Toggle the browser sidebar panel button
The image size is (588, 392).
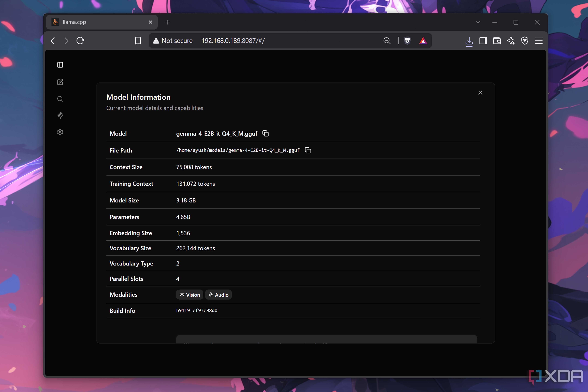tap(483, 41)
